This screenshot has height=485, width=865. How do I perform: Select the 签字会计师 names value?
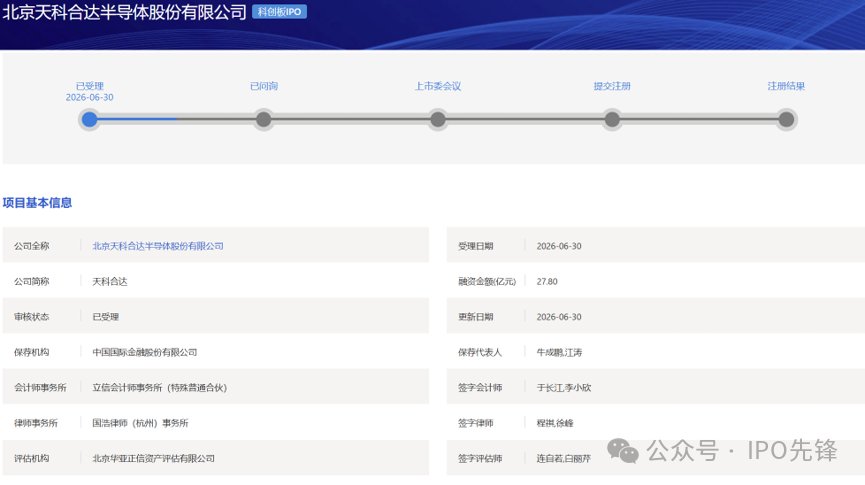point(564,387)
